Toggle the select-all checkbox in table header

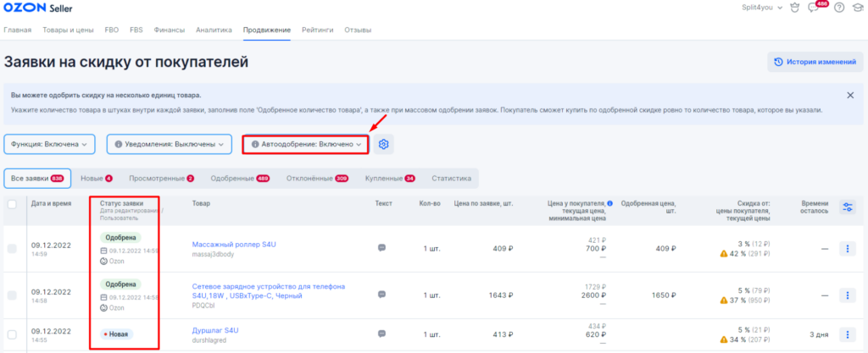tap(12, 204)
